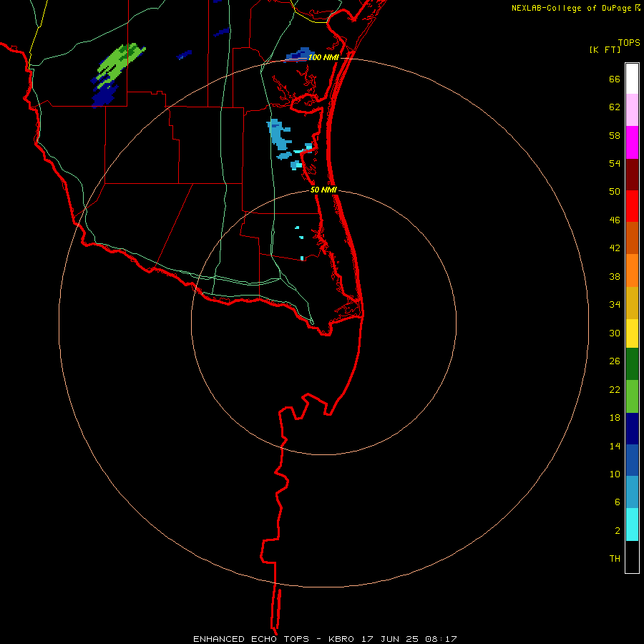The height and width of the screenshot is (644, 644).
Task: Pick the burnt orange legend swatch
Action: 632,238
